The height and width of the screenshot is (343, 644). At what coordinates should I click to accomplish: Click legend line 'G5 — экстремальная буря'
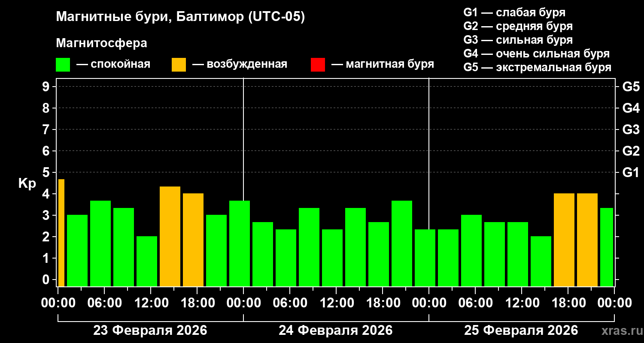[538, 67]
